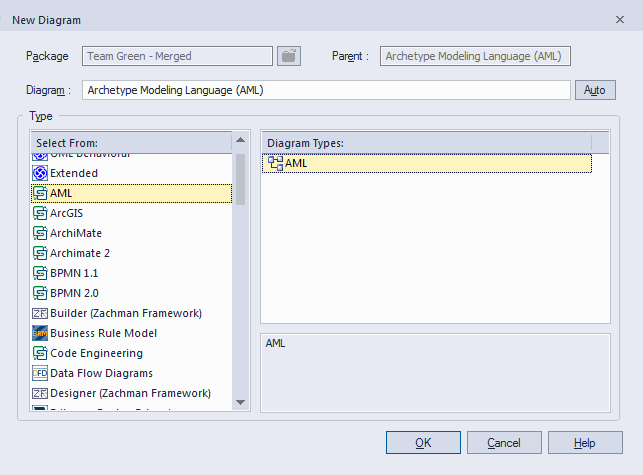Select BPMN 1.1 in Select From list
The width and height of the screenshot is (643, 475).
click(74, 273)
